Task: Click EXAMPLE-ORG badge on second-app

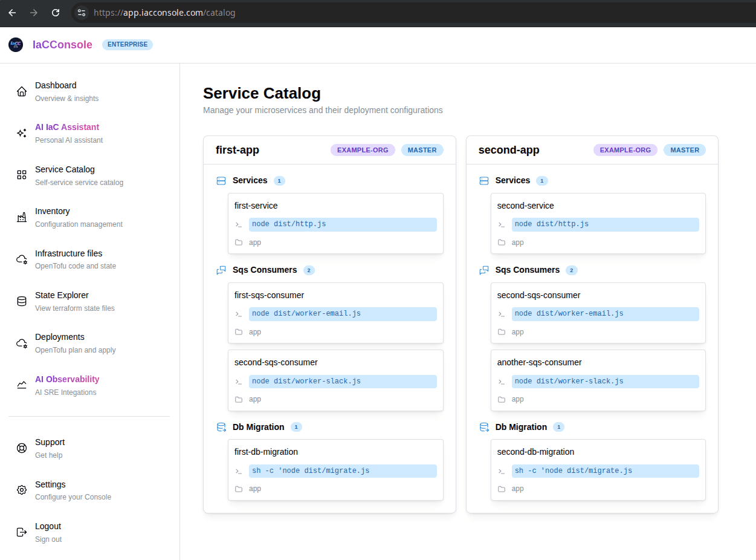Action: pos(625,150)
